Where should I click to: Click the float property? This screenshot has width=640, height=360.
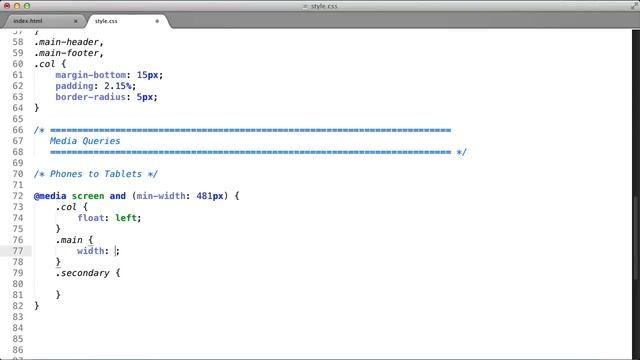point(91,218)
